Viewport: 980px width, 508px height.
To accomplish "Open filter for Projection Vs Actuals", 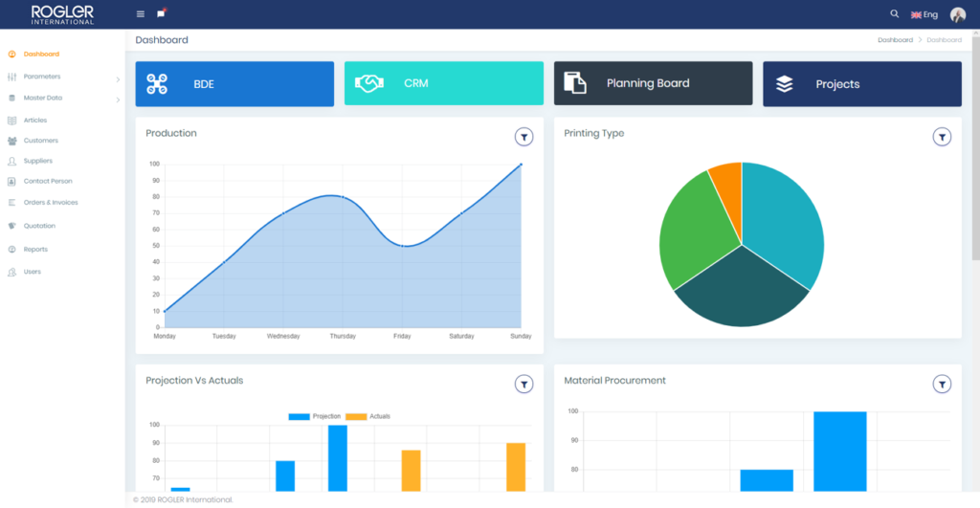I will [x=523, y=384].
